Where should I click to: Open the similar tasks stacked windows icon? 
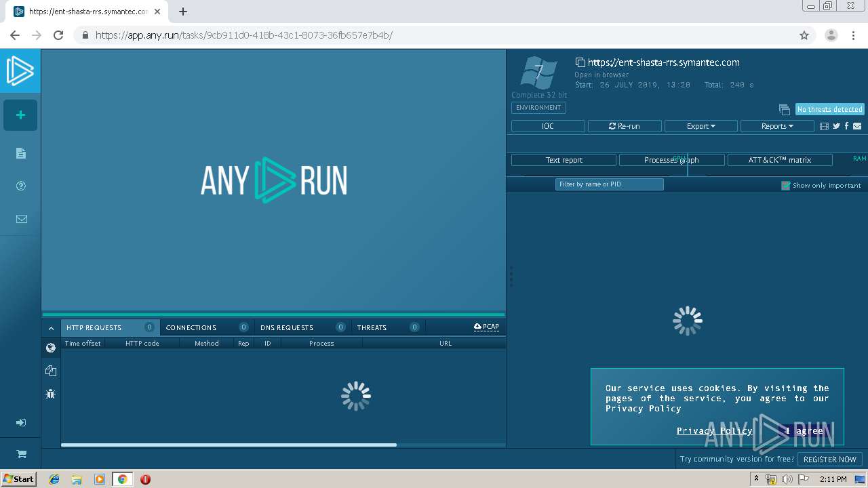coord(785,110)
